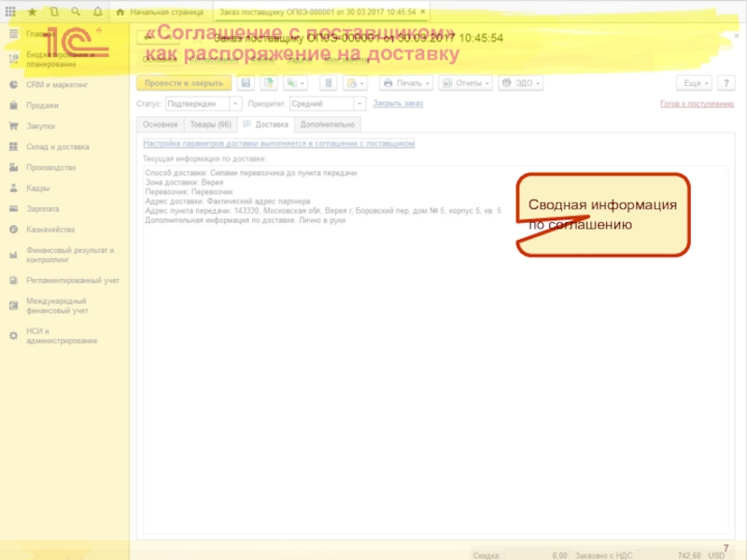This screenshot has width=747, height=560.
Task: Click the save diskette icon in the toolbar
Action: (247, 83)
